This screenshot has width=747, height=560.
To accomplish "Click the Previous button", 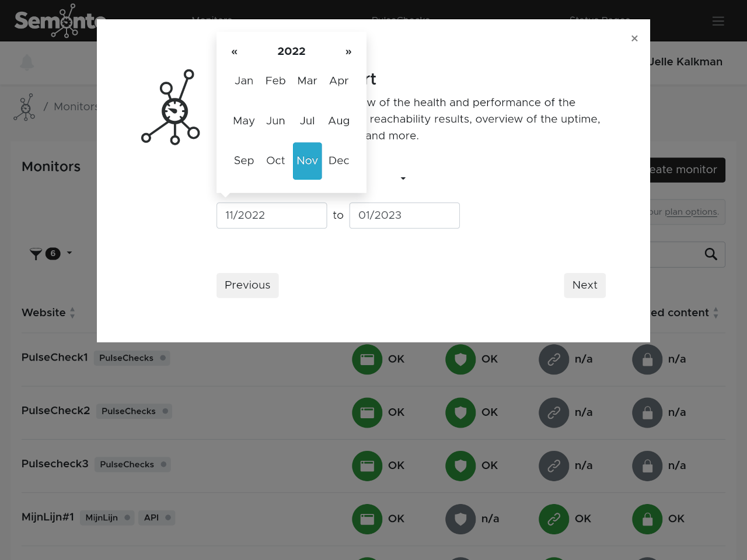I will 247,285.
